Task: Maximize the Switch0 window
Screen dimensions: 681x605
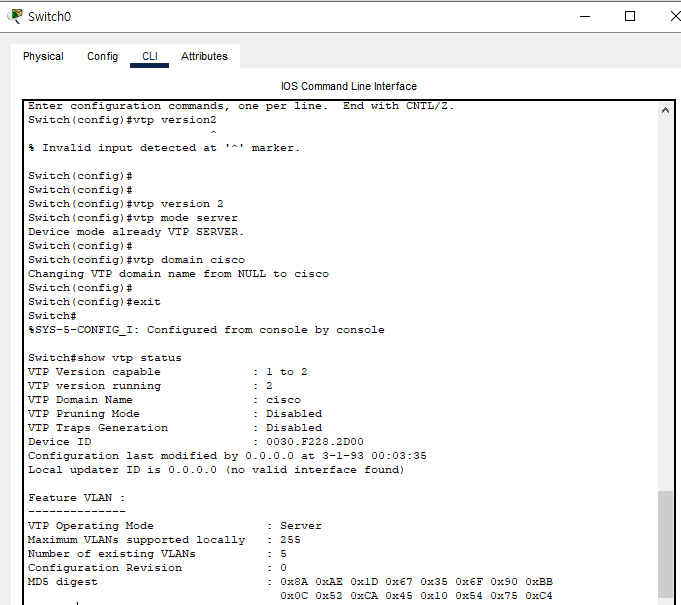Action: pos(630,17)
